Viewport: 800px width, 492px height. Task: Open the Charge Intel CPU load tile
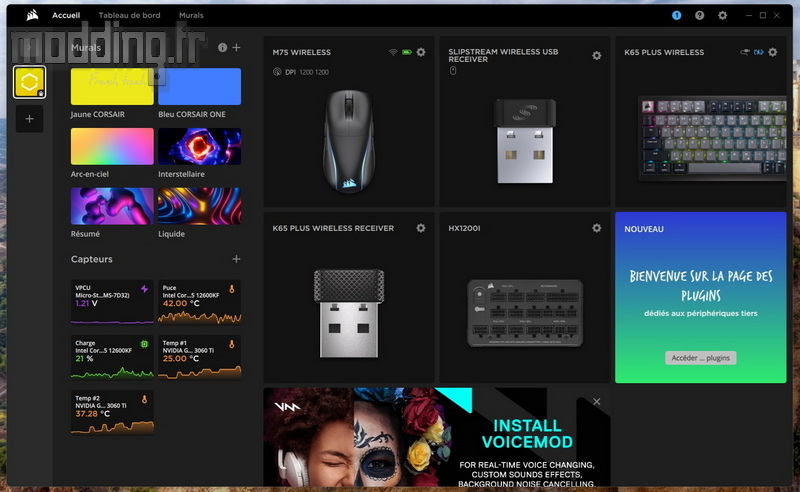pos(112,357)
